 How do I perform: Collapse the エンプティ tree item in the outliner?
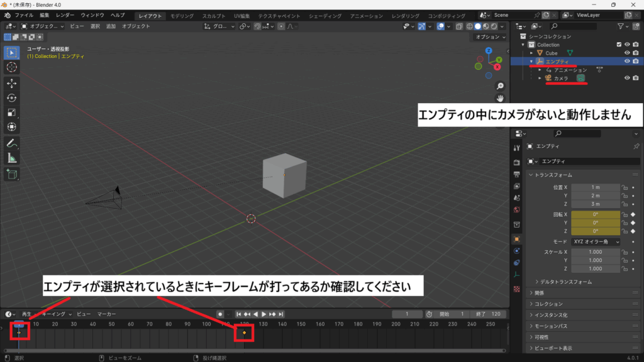point(531,62)
